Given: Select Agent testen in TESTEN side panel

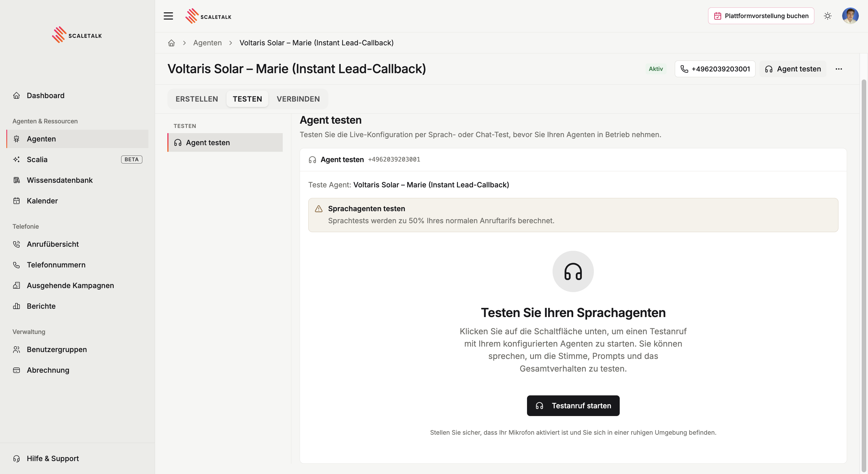Looking at the screenshot, I should click(225, 143).
